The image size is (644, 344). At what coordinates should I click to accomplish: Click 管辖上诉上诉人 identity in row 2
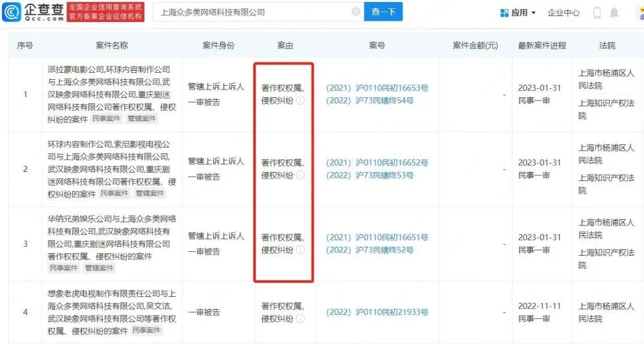[216, 161]
